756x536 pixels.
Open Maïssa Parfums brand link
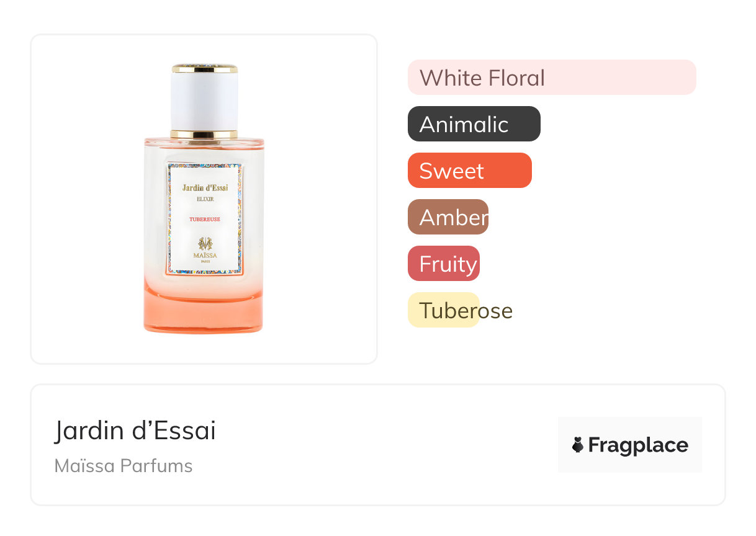coord(124,466)
